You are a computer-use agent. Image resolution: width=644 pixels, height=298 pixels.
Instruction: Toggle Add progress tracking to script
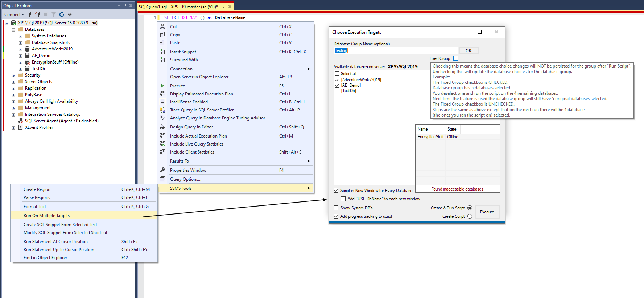coord(336,216)
